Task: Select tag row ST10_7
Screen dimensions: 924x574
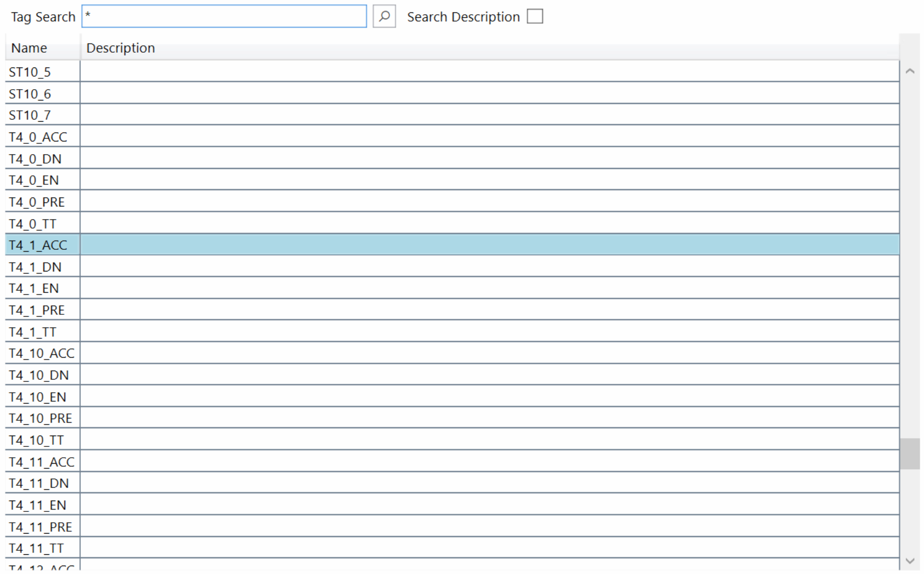Action: pos(452,115)
